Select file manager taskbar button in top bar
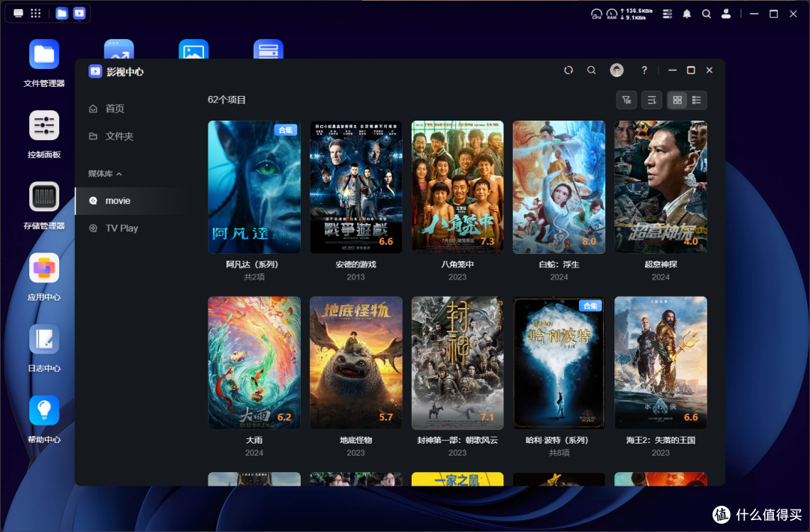The image size is (810, 532). [61, 13]
